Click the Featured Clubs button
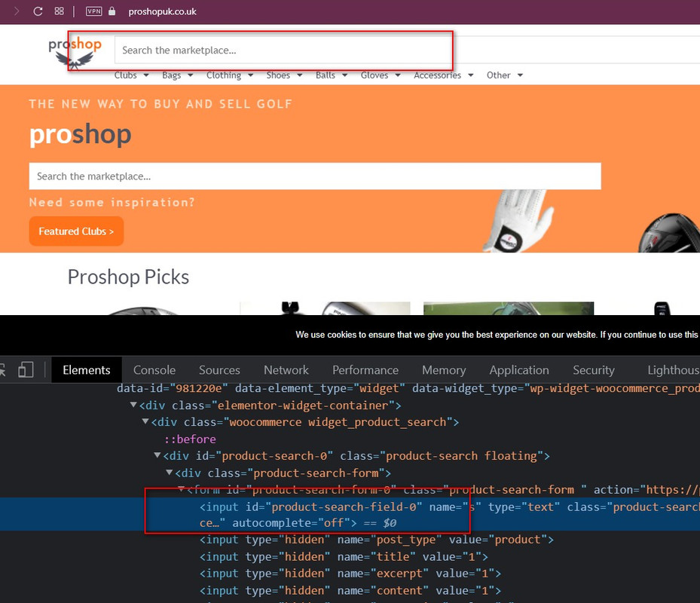The height and width of the screenshot is (603, 700). (76, 231)
